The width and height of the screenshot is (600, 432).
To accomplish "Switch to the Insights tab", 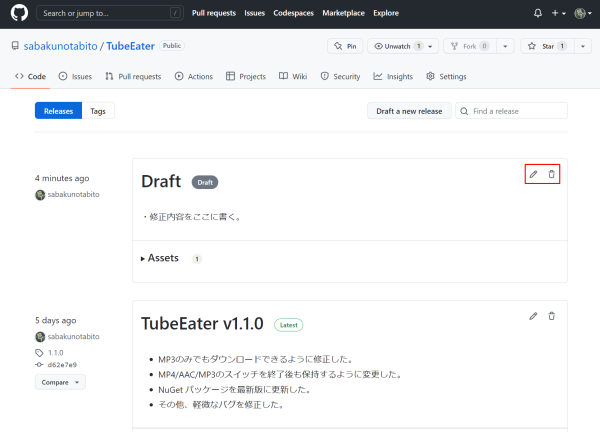I will click(x=393, y=77).
